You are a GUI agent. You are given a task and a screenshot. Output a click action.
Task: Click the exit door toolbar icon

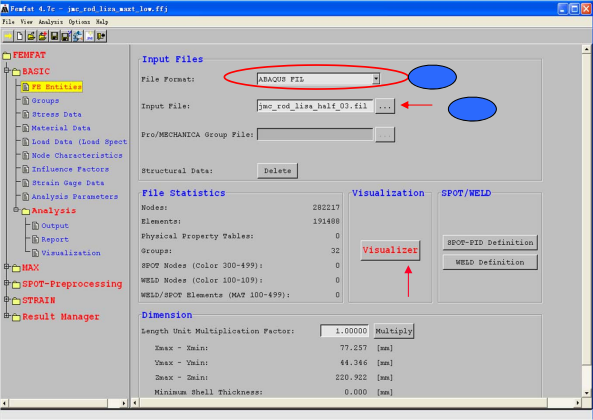(x=101, y=36)
